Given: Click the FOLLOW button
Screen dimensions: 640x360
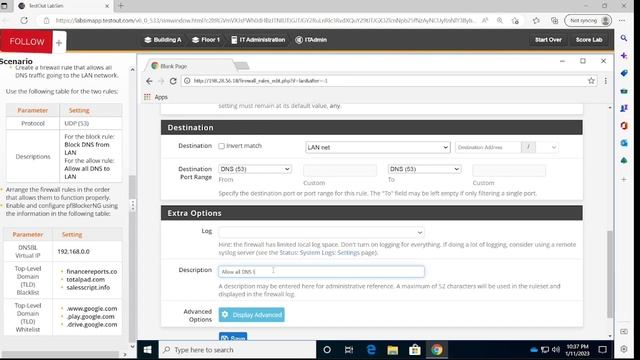Looking at the screenshot, I should point(26,42).
